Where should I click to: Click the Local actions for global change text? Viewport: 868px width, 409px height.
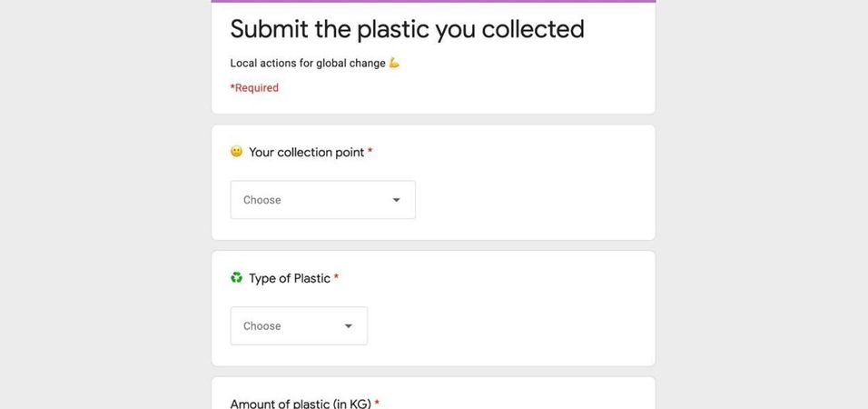coord(308,64)
